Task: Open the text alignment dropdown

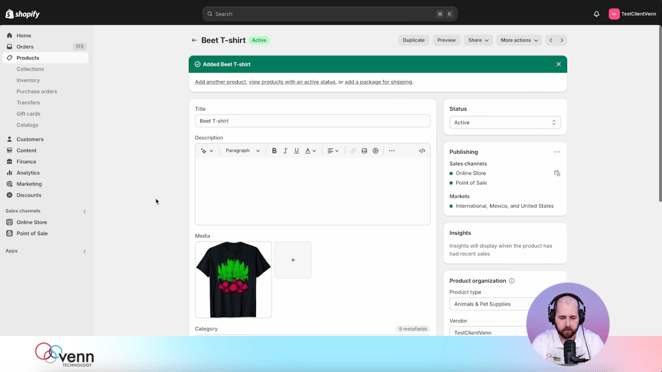Action: [333, 151]
